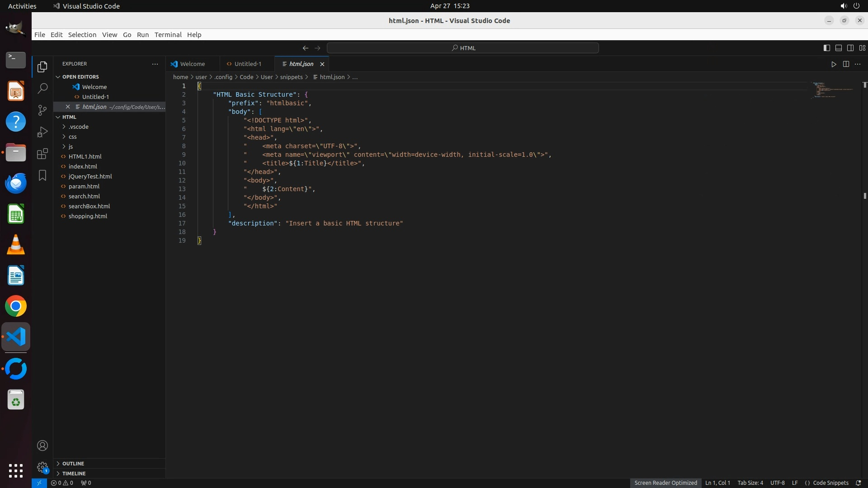Open the Accounts icon in activity bar
868x488 pixels.
tap(42, 446)
